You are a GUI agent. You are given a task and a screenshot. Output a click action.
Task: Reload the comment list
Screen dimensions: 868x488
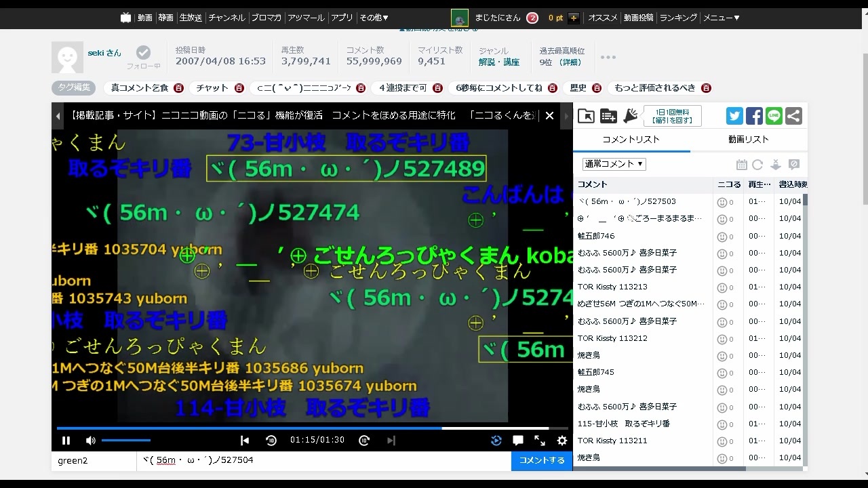757,165
